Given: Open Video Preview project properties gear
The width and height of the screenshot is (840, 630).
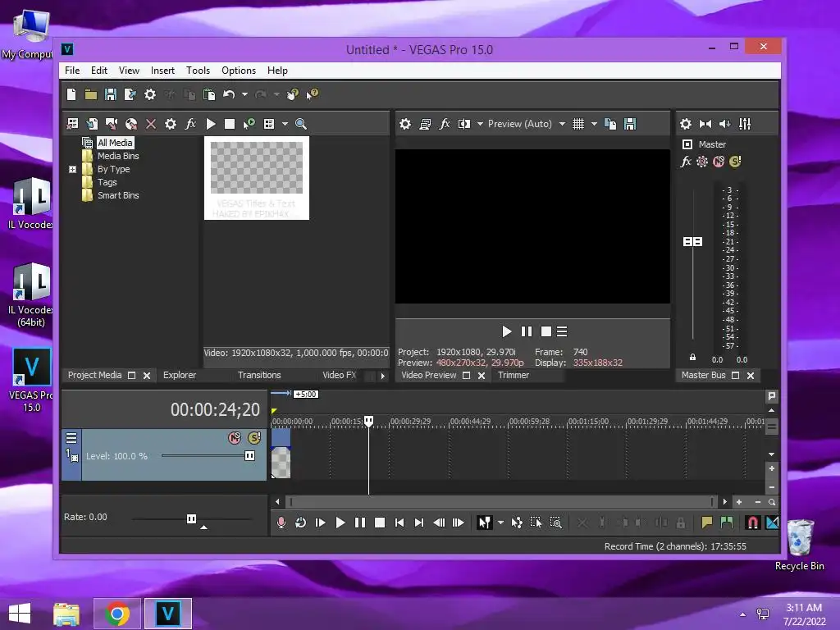Looking at the screenshot, I should (405, 125).
